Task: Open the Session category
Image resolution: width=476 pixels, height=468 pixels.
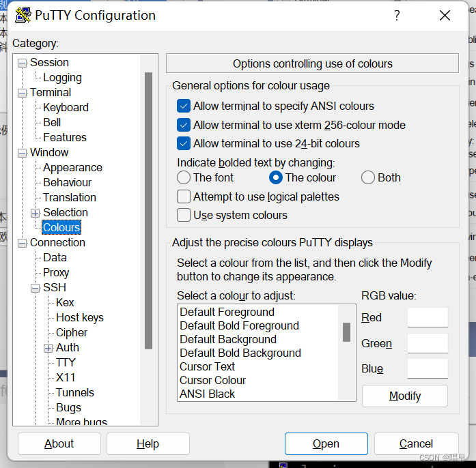Action: [x=49, y=62]
